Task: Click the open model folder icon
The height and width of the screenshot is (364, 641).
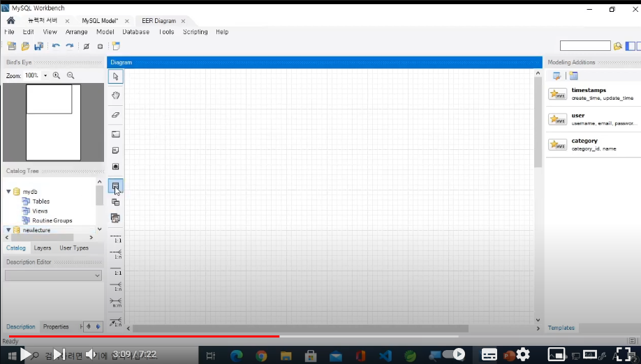Action: 25,46
